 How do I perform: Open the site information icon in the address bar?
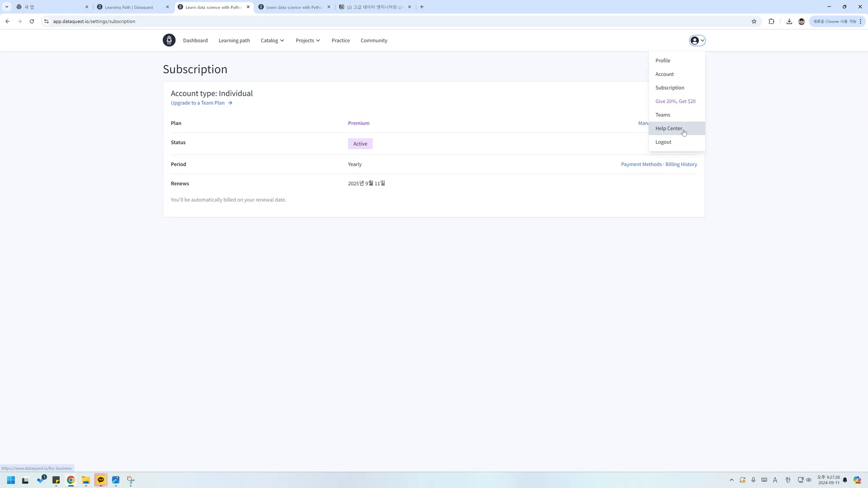tap(46, 21)
